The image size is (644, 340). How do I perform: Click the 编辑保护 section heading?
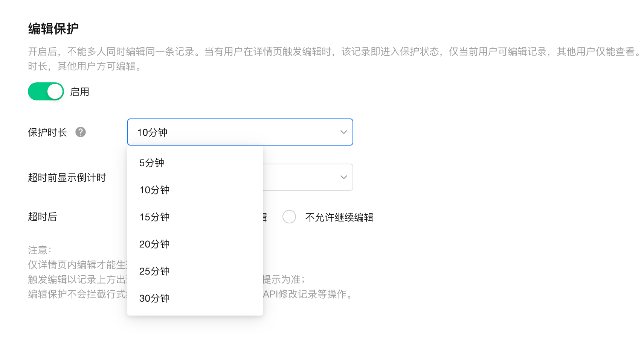[x=53, y=29]
